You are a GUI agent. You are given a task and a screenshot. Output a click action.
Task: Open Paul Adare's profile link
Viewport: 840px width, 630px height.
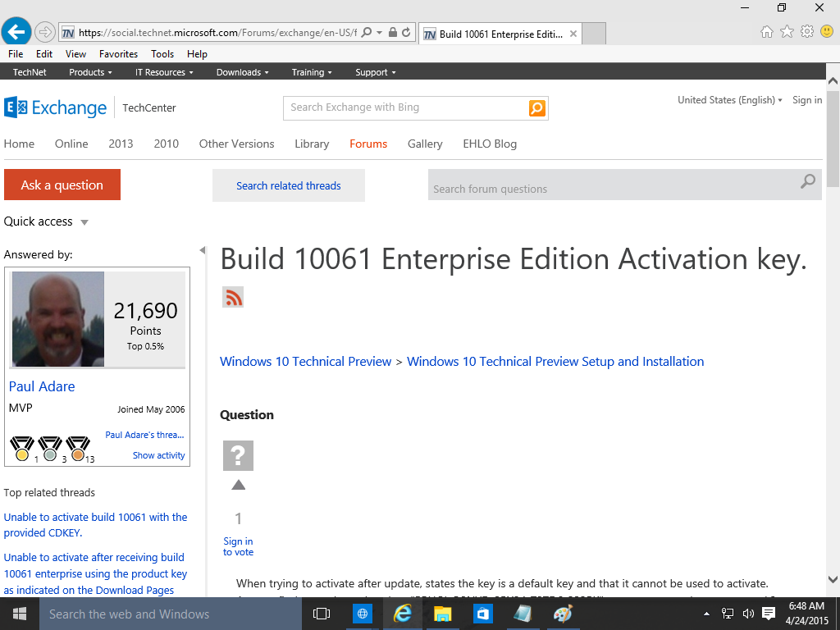pos(42,386)
